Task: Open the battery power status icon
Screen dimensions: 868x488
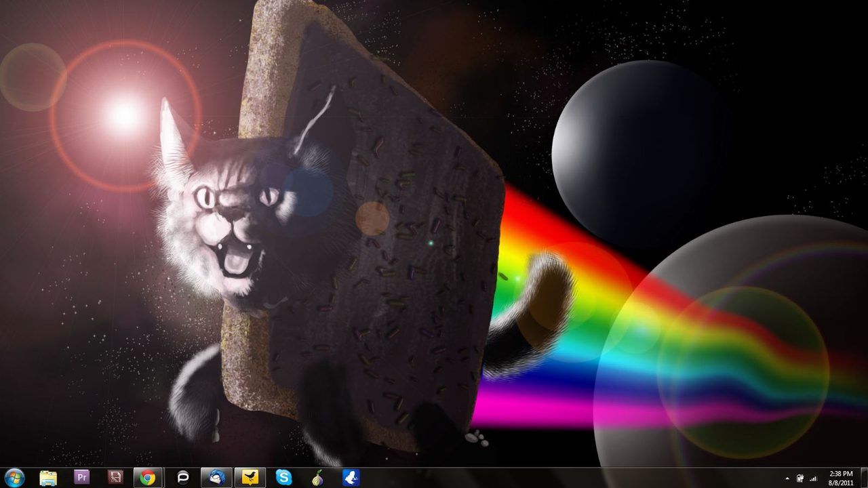Action: click(800, 479)
